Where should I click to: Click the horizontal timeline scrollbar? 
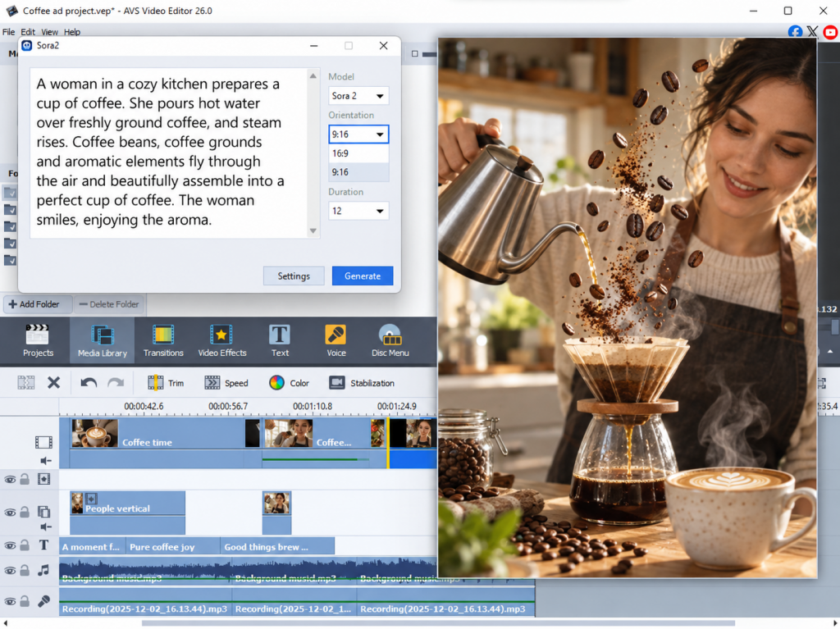point(438,623)
